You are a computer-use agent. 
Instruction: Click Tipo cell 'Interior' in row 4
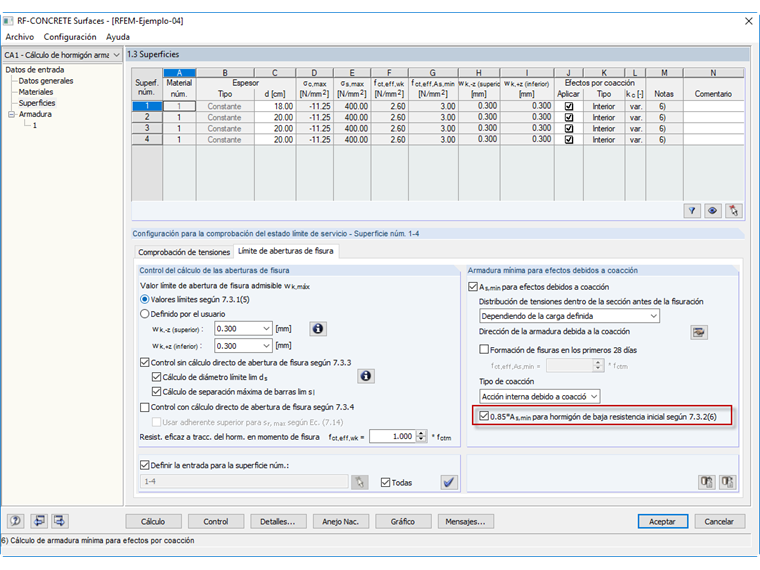coord(604,140)
